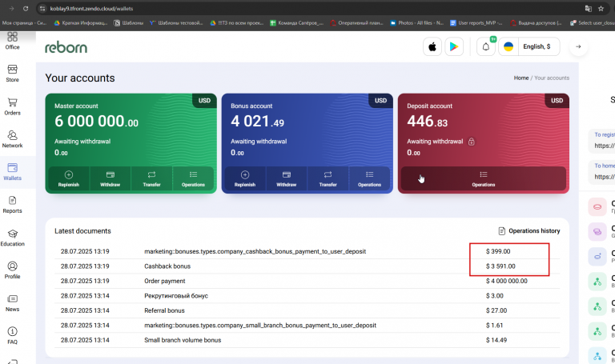Click the $ 14.49 amount
Screen dimensions: 615x364
(496, 340)
